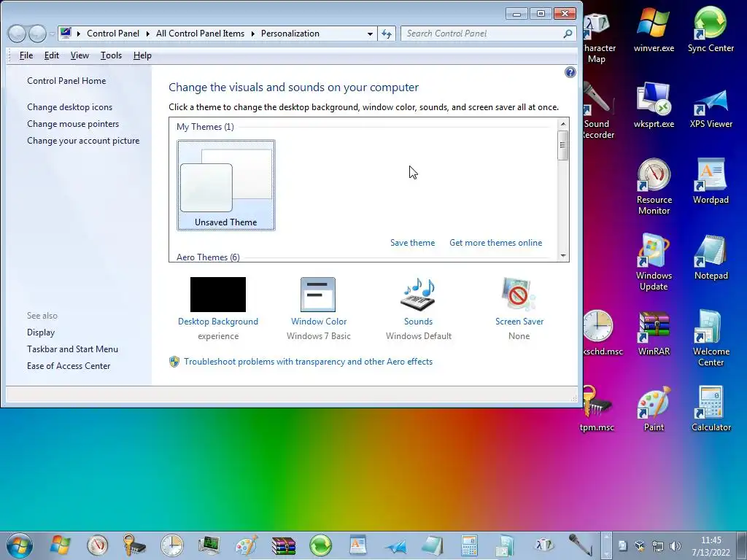
Task: Click in the Search Control Panel field
Action: pyautogui.click(x=481, y=34)
